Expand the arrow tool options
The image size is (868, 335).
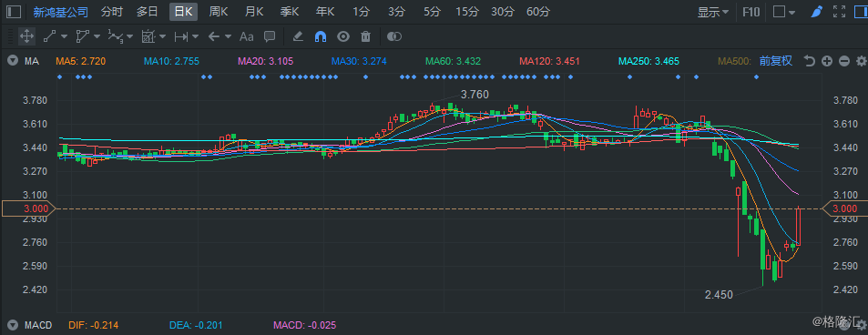click(x=228, y=36)
